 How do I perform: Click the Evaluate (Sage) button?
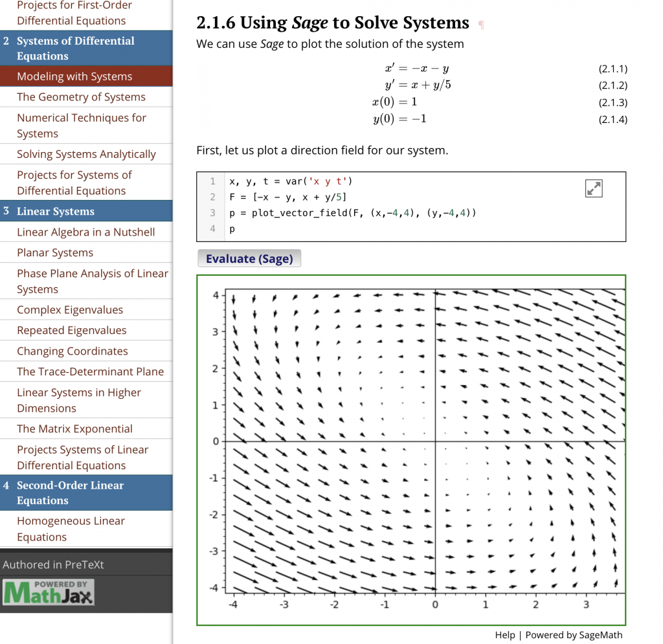(249, 258)
